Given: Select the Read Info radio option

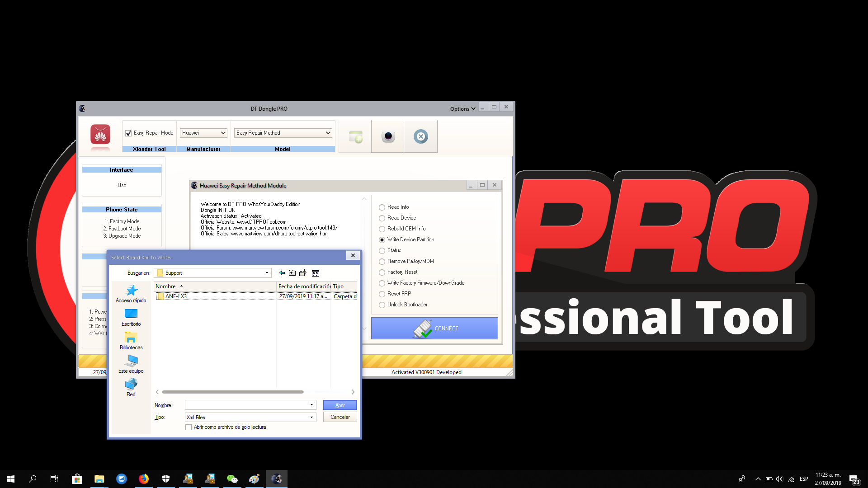Looking at the screenshot, I should coord(382,207).
